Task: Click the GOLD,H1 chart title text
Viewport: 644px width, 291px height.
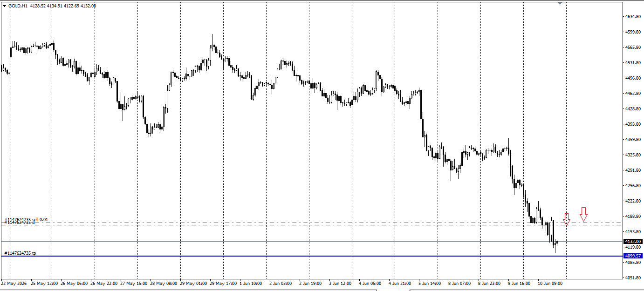Action: (x=18, y=6)
